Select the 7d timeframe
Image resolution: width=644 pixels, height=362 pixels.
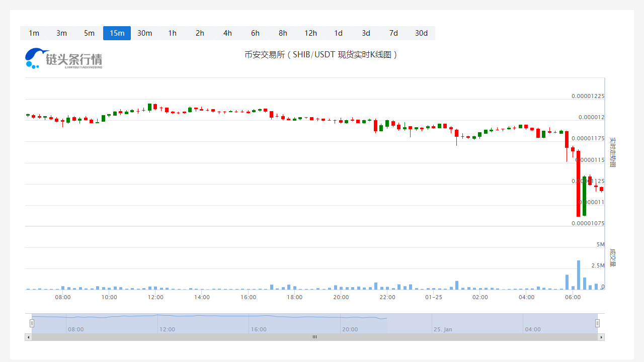coord(393,33)
